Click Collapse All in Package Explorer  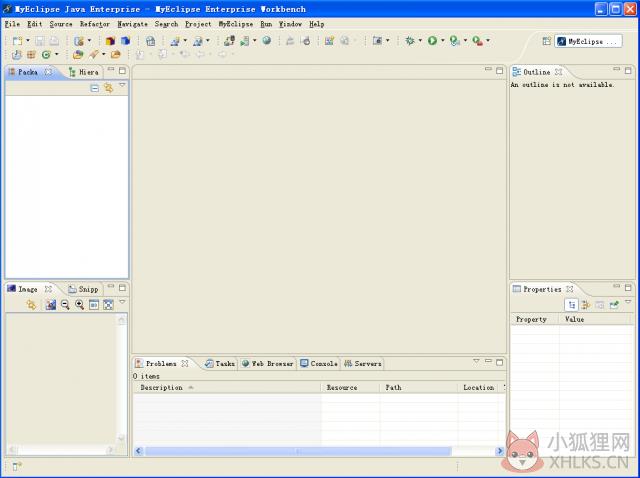point(94,88)
